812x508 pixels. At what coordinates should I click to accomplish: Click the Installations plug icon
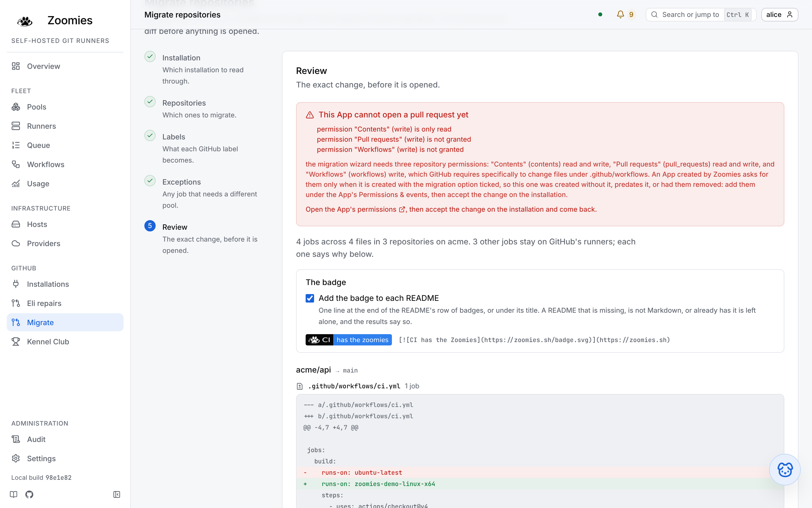(16, 284)
